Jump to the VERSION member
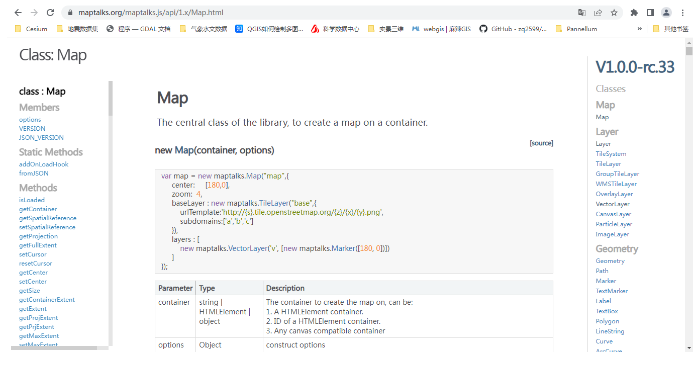 pyautogui.click(x=32, y=128)
